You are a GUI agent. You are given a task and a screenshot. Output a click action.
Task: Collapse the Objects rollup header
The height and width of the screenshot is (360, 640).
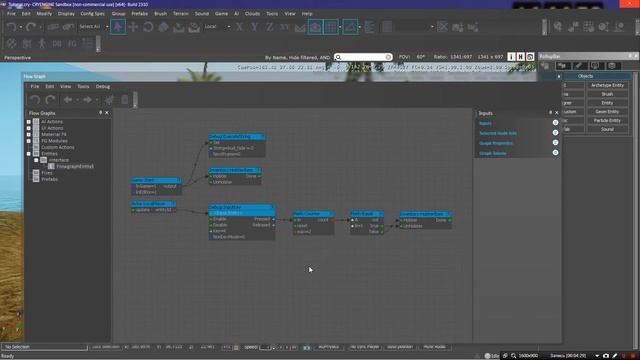click(585, 76)
